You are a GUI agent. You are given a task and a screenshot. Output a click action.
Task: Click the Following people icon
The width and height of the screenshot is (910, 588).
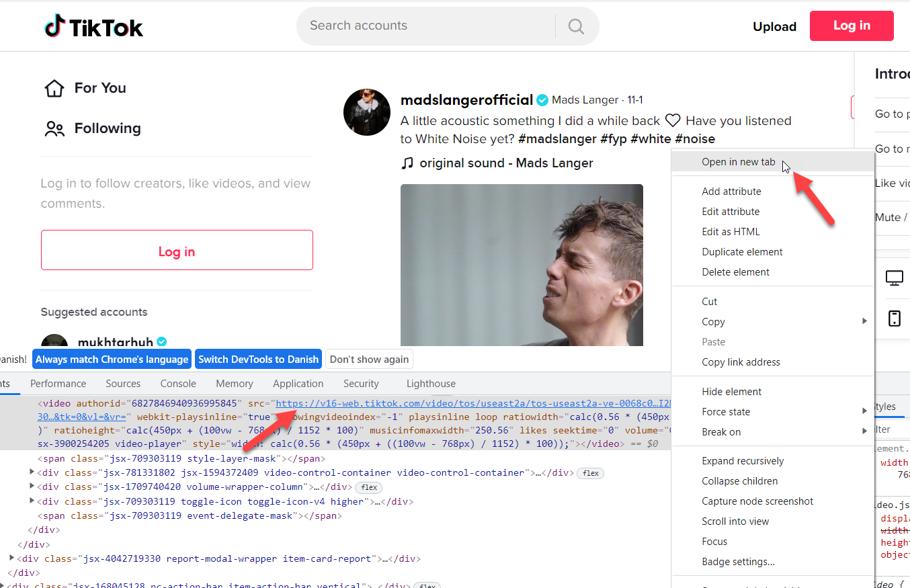point(54,128)
